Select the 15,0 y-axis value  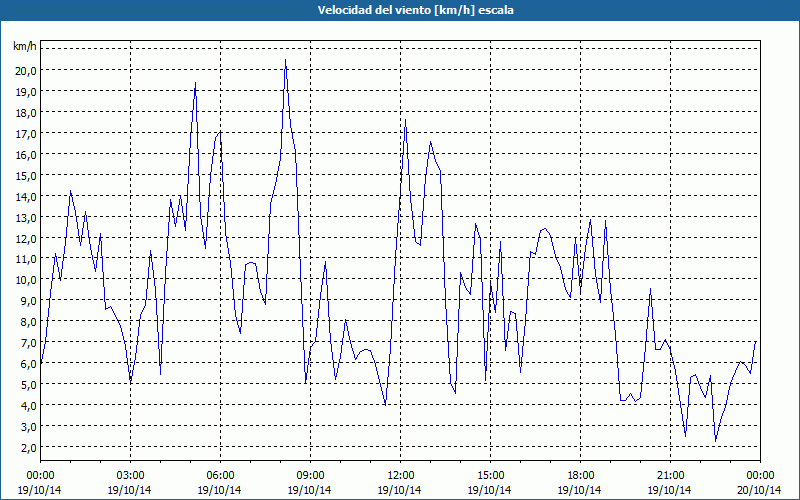(26, 176)
